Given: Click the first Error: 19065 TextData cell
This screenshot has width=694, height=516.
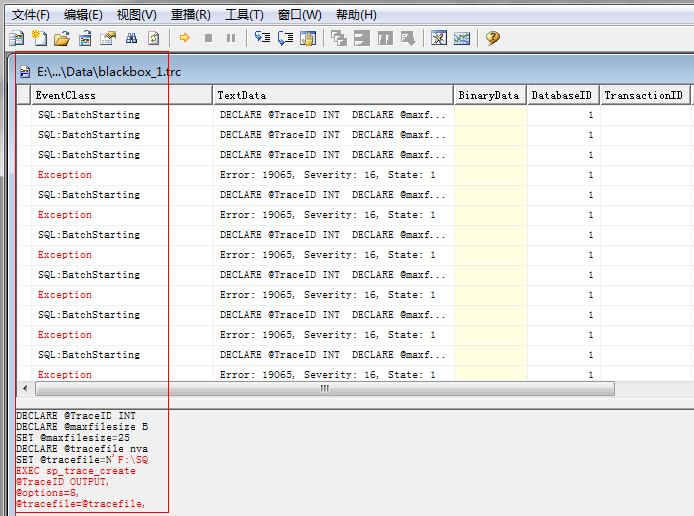Looking at the screenshot, I should (334, 175).
